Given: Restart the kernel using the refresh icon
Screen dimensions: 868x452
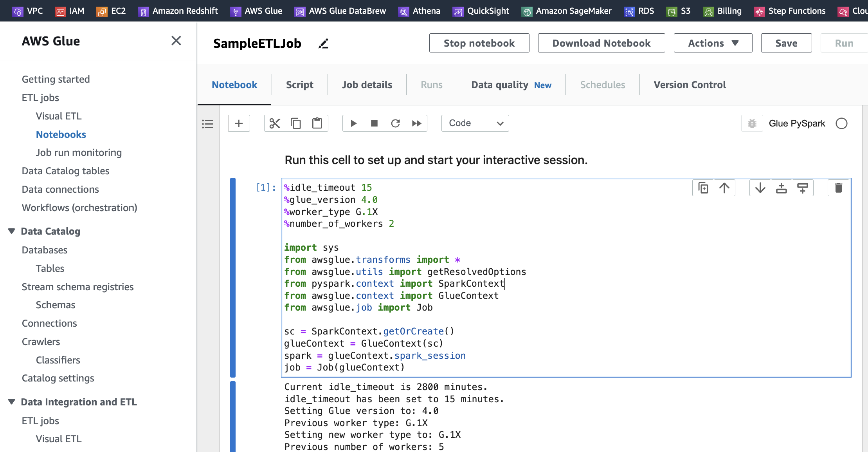Looking at the screenshot, I should point(396,123).
